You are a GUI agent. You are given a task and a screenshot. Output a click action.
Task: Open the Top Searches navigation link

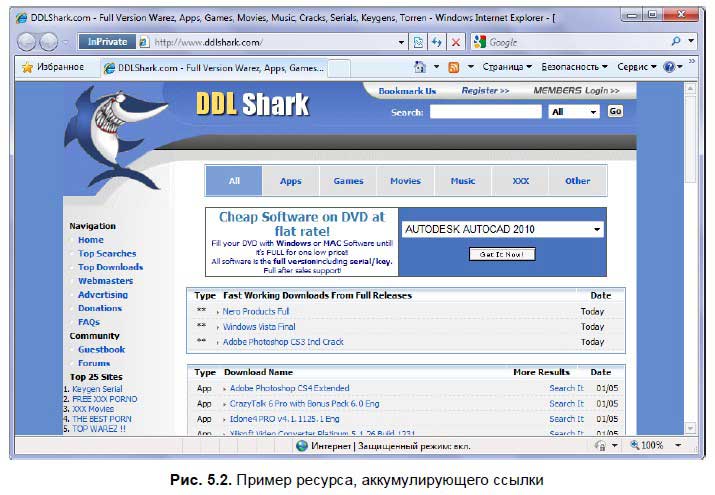[107, 253]
